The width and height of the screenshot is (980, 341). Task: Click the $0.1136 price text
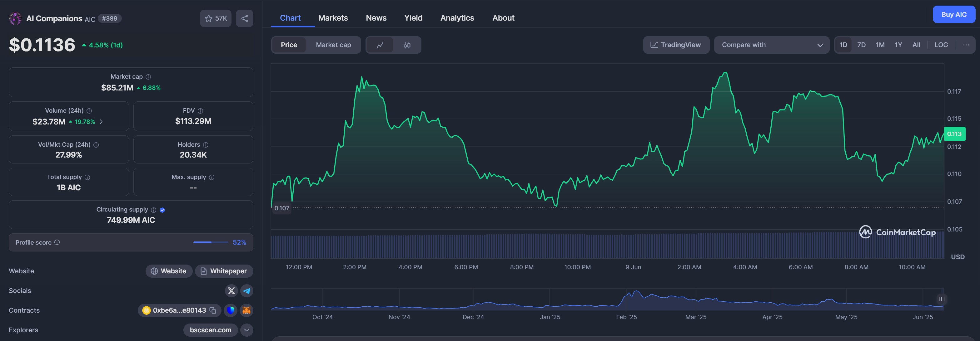tap(42, 45)
